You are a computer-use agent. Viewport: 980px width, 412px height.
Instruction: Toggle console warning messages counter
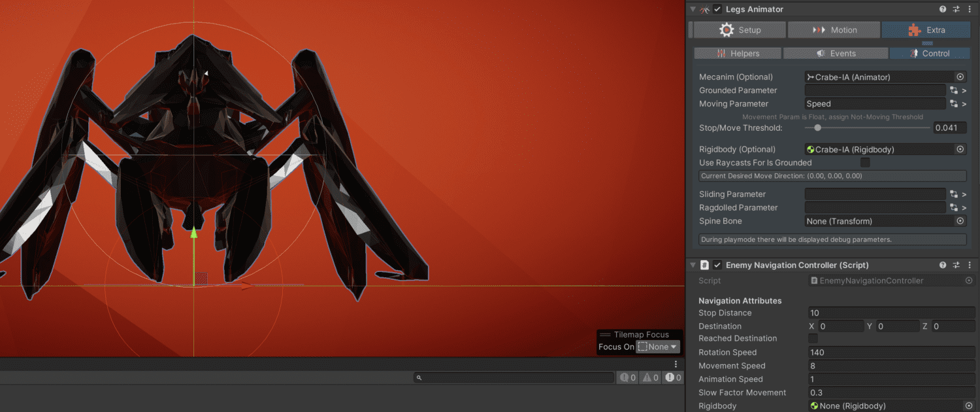click(651, 377)
